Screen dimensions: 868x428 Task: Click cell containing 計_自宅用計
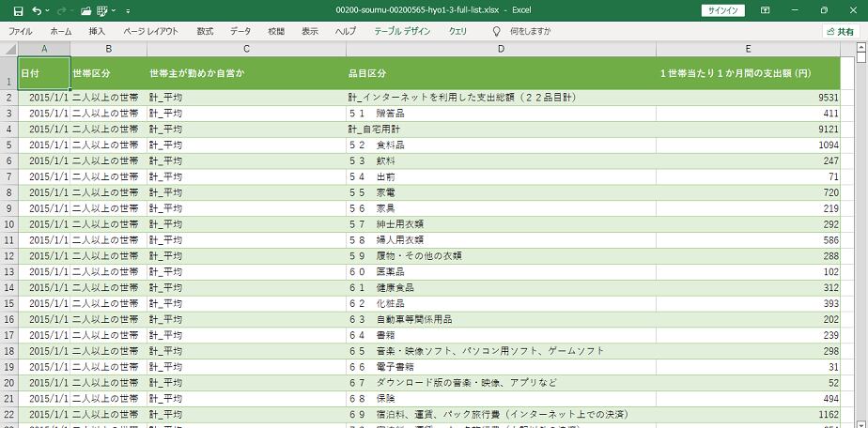click(x=501, y=130)
